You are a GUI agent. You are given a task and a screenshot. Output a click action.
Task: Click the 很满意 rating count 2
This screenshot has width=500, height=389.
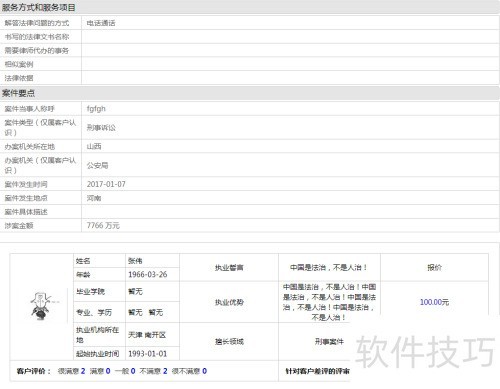point(83,371)
